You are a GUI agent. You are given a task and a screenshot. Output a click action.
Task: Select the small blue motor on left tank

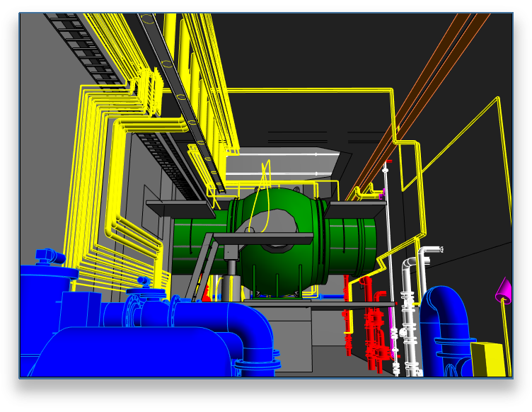[50, 256]
